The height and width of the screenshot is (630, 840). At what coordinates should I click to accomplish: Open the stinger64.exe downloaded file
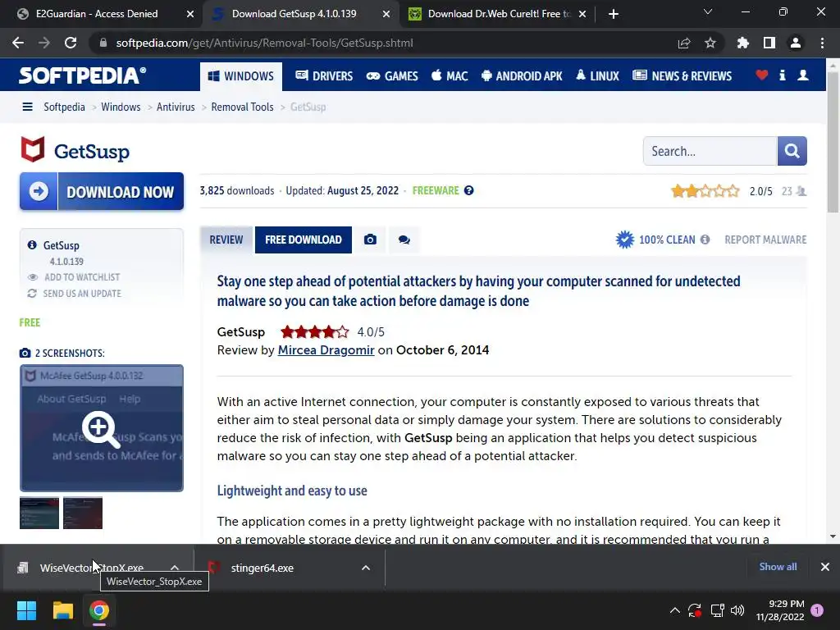[262, 568]
